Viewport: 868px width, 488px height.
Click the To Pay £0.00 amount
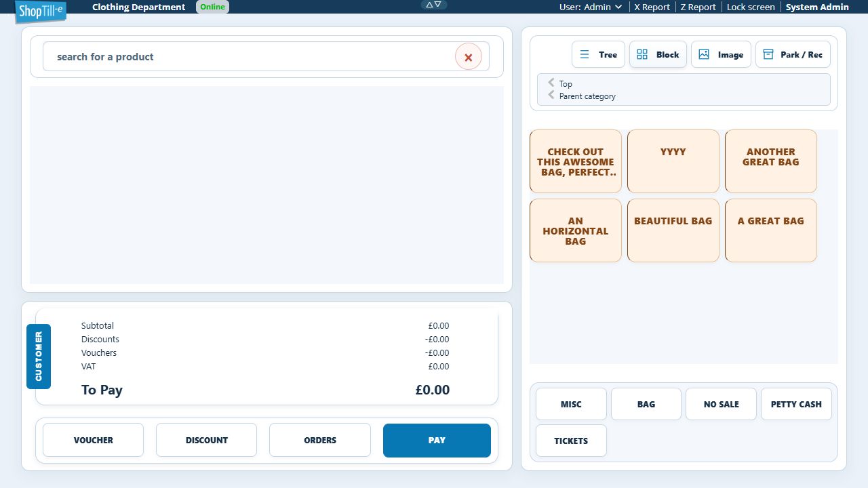433,390
